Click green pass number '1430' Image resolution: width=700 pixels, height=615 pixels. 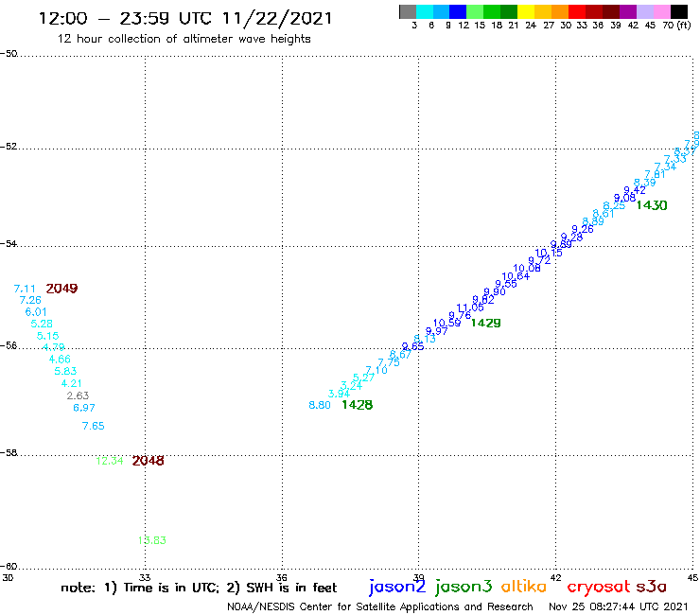[652, 205]
